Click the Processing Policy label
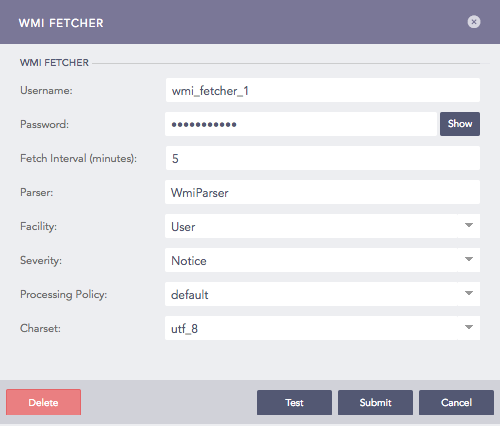The image size is (500, 426). 64,294
